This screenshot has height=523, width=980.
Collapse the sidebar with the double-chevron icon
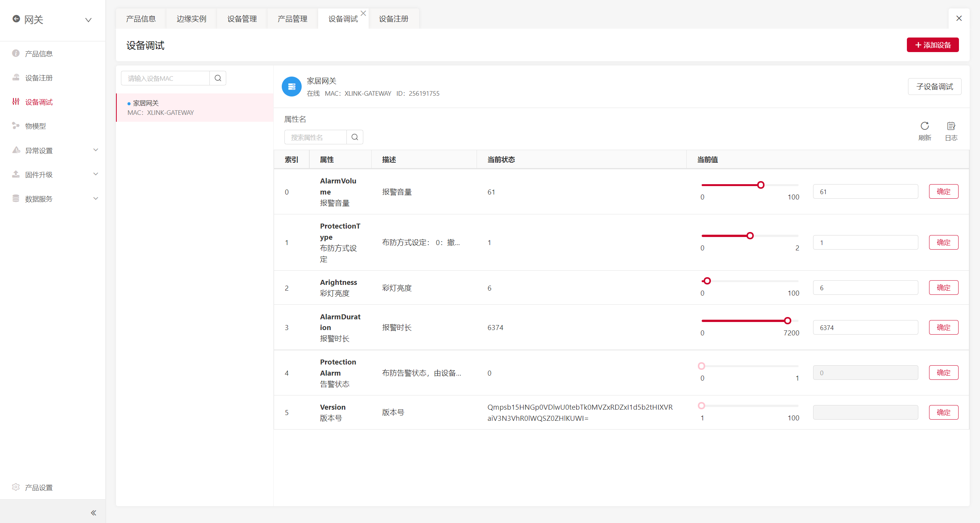93,513
